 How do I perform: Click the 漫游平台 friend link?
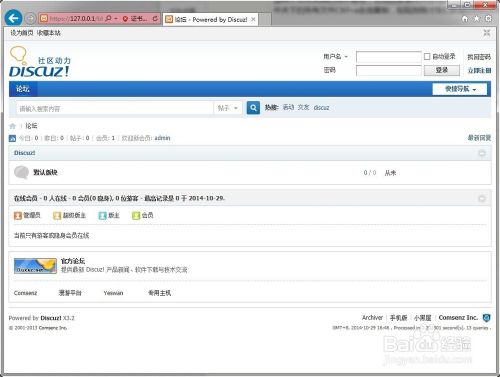click(x=70, y=293)
